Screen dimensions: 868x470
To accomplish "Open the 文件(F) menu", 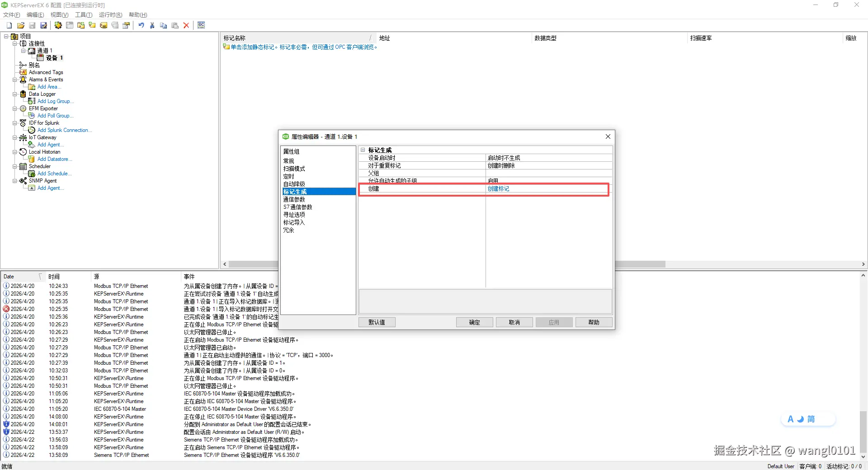I will [12, 15].
